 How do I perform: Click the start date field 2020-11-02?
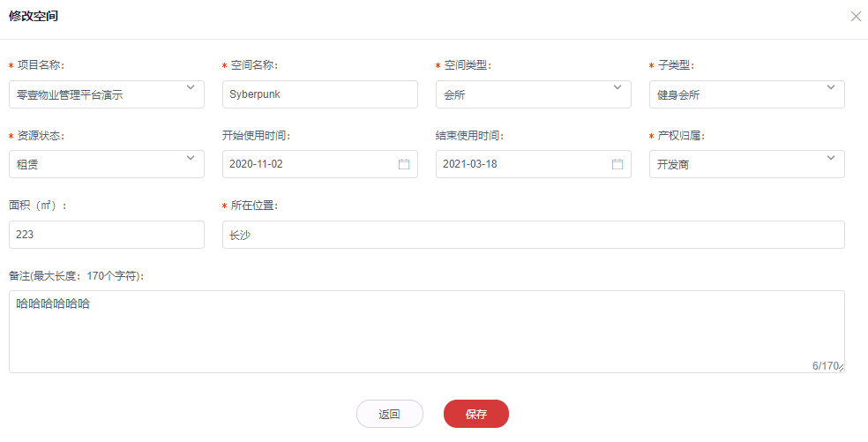[320, 164]
